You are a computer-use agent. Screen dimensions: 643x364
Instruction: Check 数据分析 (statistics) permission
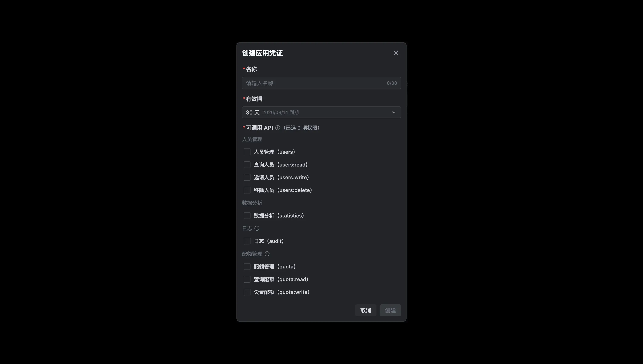click(247, 216)
